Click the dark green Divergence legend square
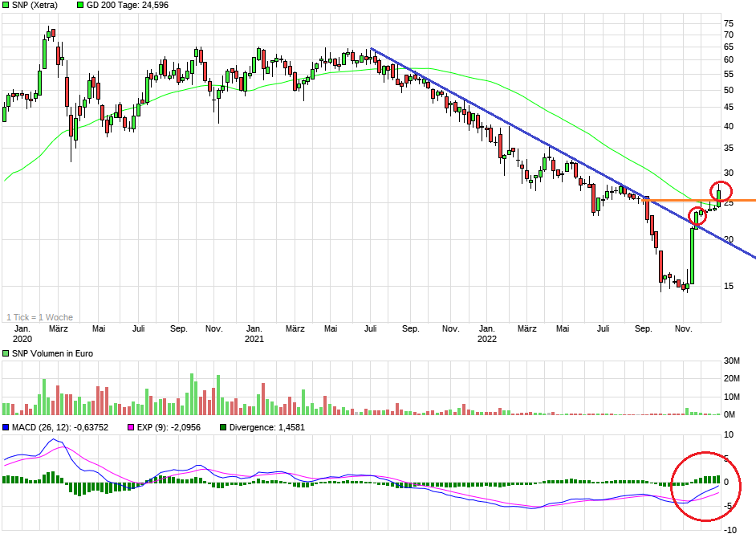Viewport: 756px width, 538px height. pos(224,427)
